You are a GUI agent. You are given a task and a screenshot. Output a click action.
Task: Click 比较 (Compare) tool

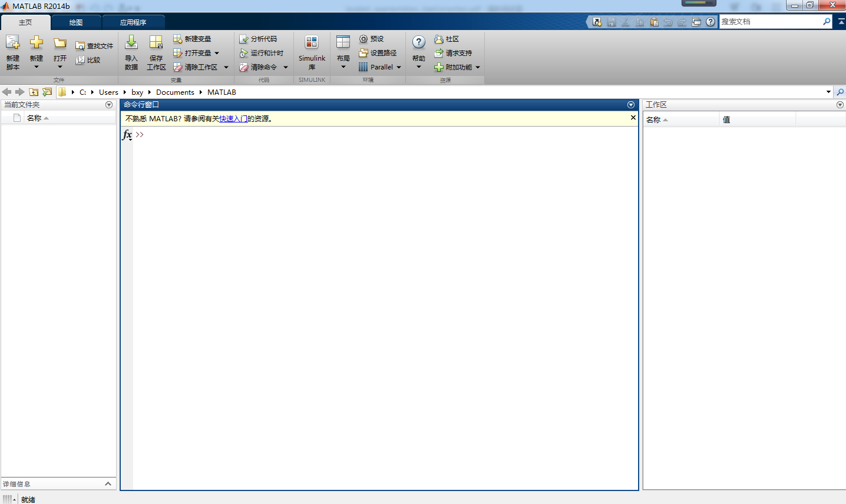click(88, 60)
